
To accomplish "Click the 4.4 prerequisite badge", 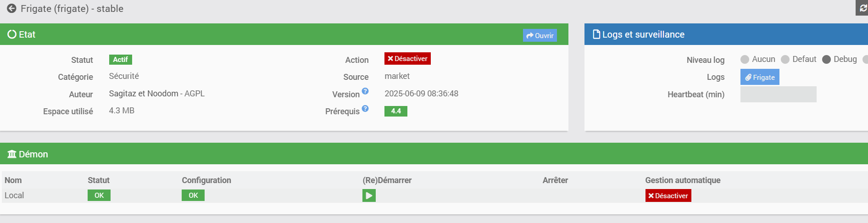I will point(396,111).
